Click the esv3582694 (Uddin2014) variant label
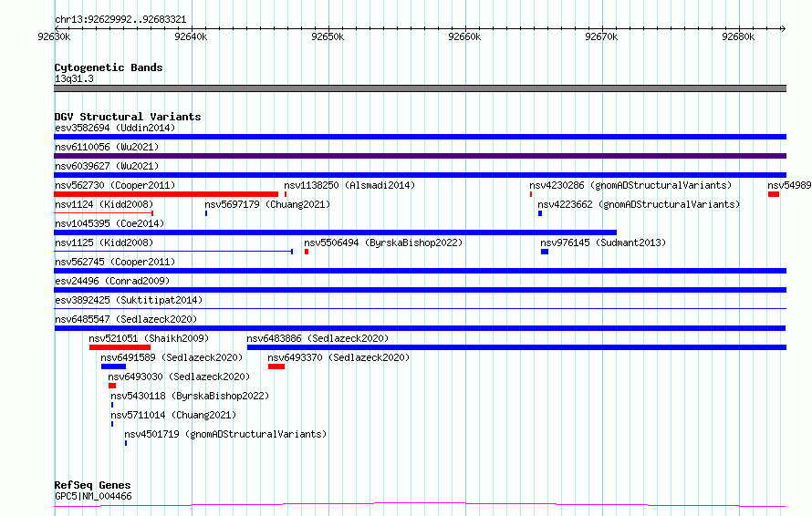 pos(115,128)
